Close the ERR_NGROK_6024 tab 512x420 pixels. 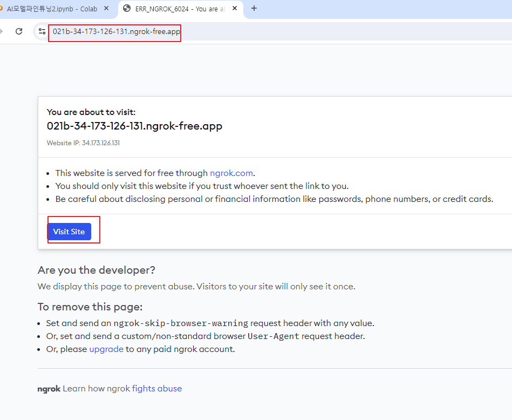235,9
